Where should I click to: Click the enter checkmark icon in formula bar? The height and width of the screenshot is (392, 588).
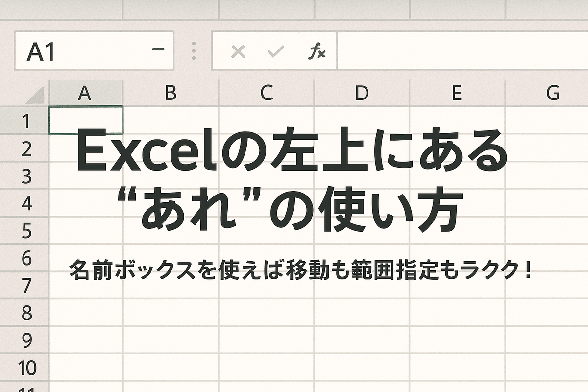tap(276, 51)
